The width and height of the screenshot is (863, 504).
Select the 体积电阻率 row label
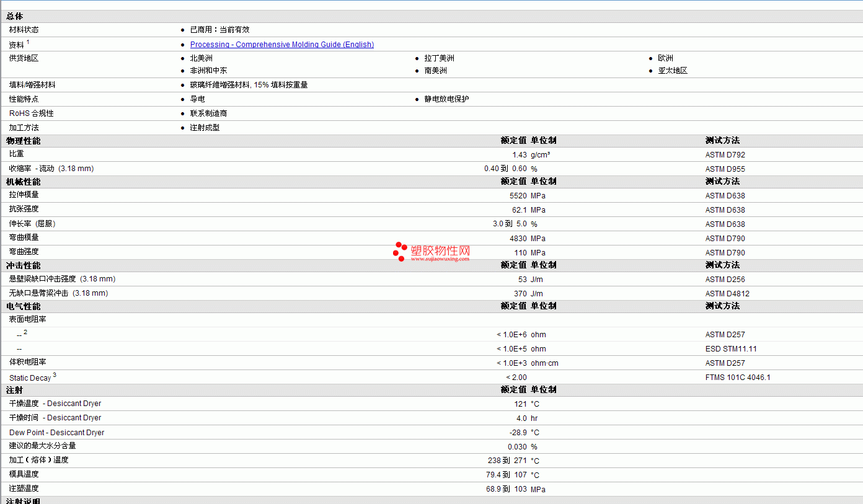pyautogui.click(x=28, y=362)
